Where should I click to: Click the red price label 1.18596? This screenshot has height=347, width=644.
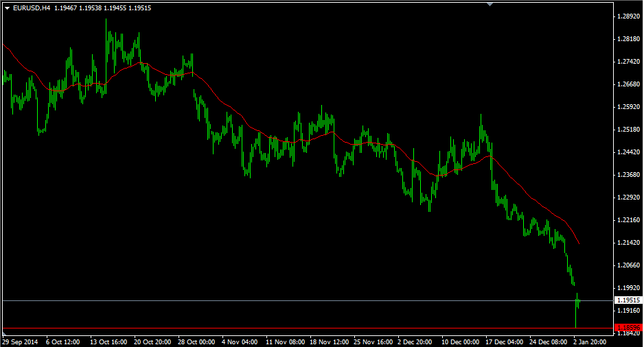tap(628, 327)
